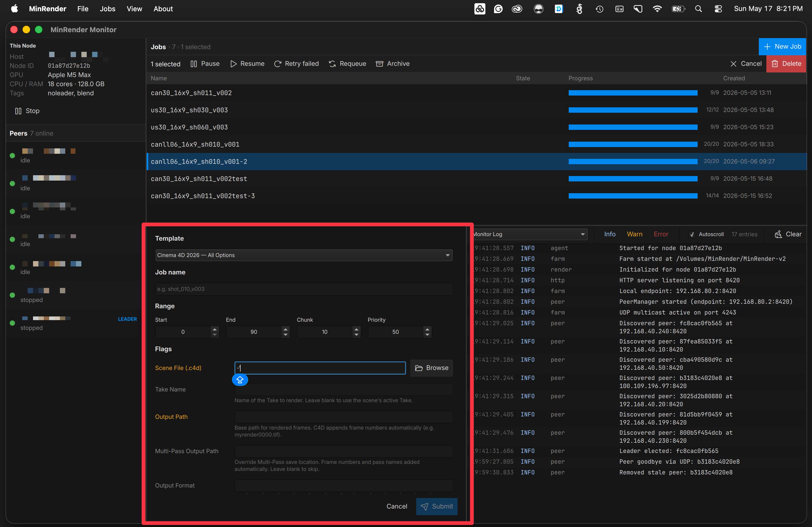Open Control Center in menu bar

point(718,9)
